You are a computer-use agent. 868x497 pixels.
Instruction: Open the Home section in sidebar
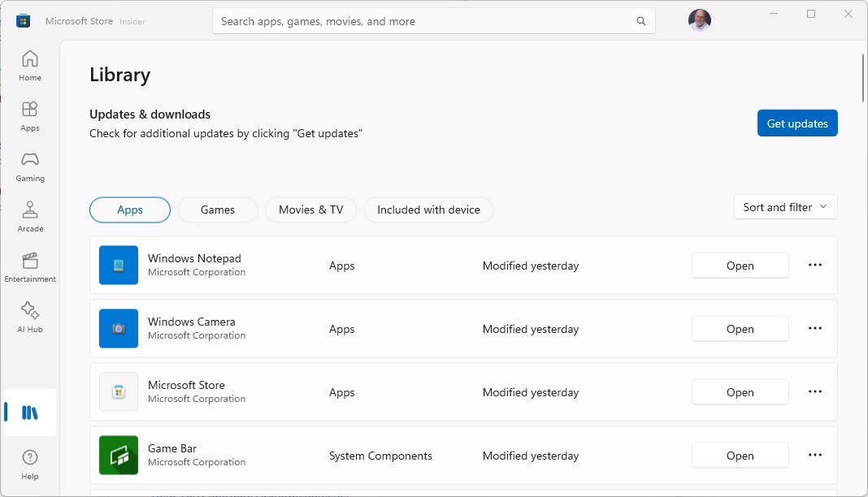click(x=30, y=66)
